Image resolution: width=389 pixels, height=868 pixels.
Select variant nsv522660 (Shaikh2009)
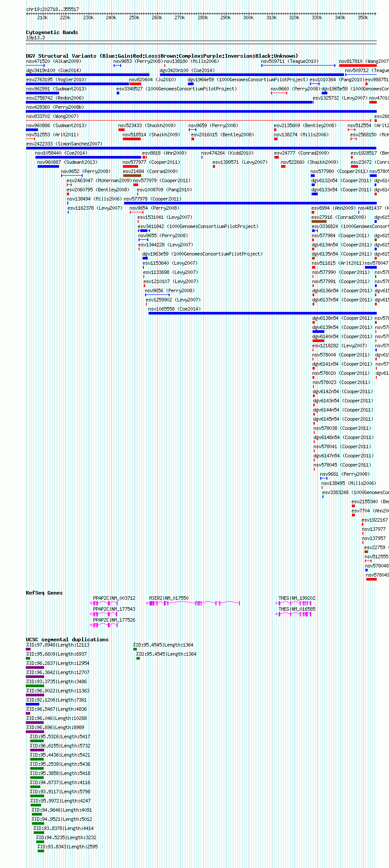click(x=309, y=162)
